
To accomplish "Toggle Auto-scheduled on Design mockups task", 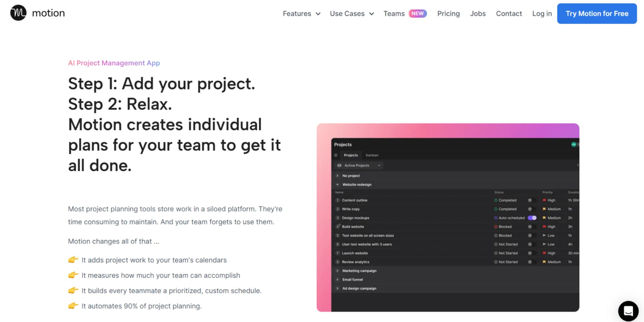I will tap(532, 218).
